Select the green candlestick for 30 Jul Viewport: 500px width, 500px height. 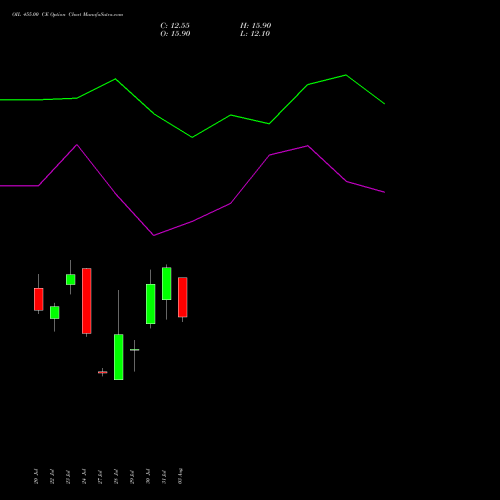[151, 304]
